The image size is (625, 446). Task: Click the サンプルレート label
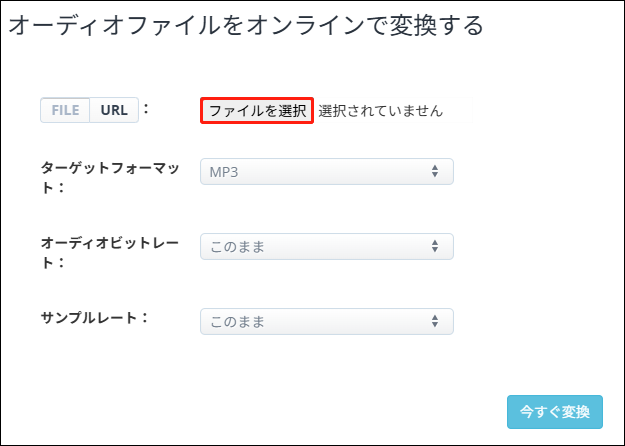click(x=94, y=317)
